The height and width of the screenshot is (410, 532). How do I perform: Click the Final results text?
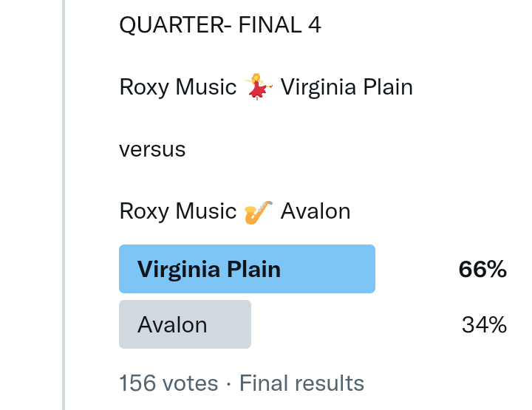pos(302,383)
